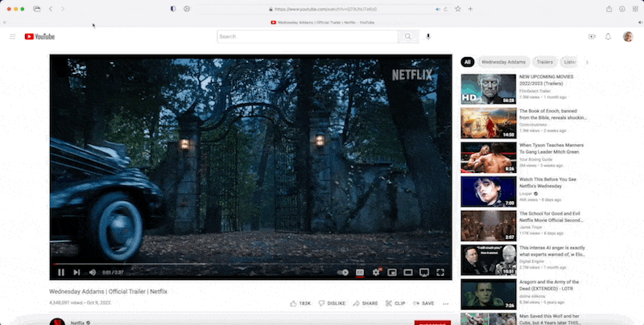This screenshot has width=644, height=325.
Task: Toggle closed captions CC button
Action: point(360,273)
